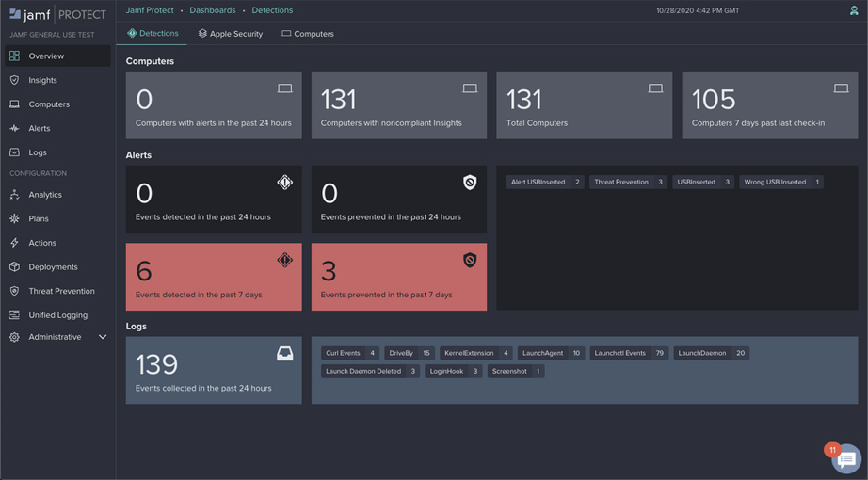Click the Alerts pulse icon in sidebar
868x480 pixels.
click(14, 128)
